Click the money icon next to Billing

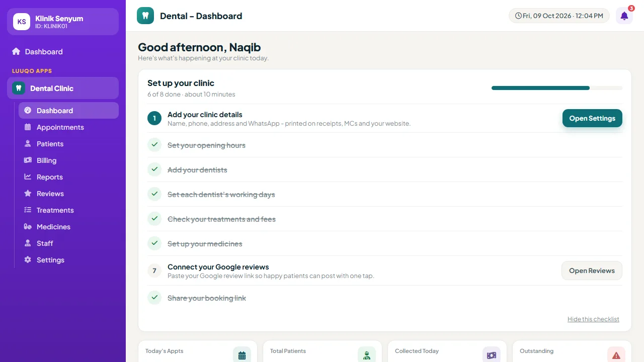point(28,160)
